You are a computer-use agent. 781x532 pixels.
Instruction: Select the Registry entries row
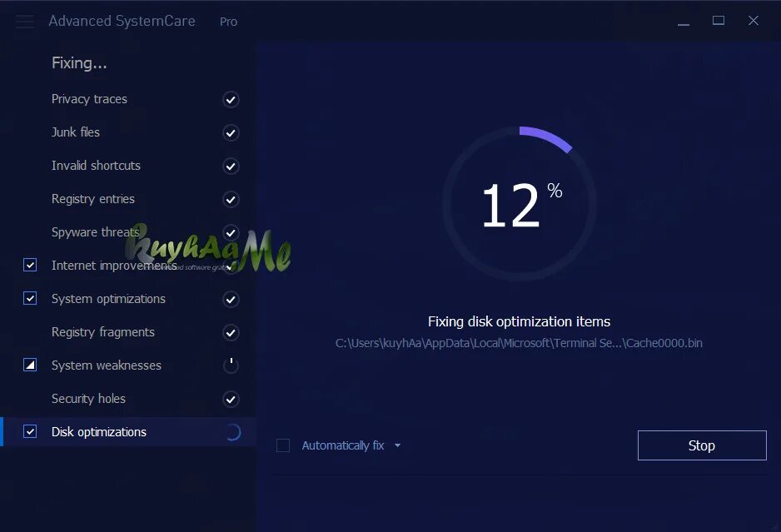click(128, 199)
